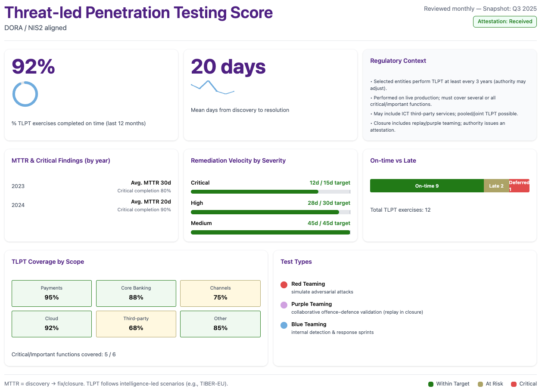Select the On-time 9 bar segment

tap(427, 186)
